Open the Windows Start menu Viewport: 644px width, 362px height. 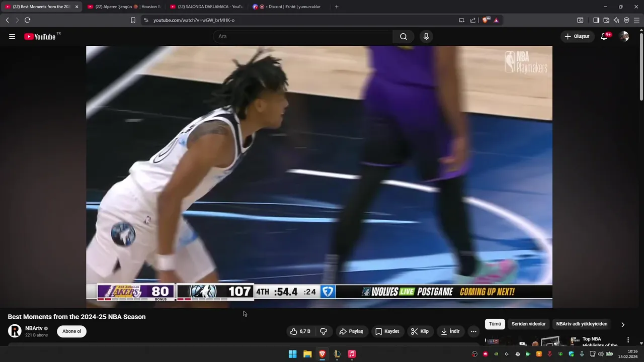[292, 354]
